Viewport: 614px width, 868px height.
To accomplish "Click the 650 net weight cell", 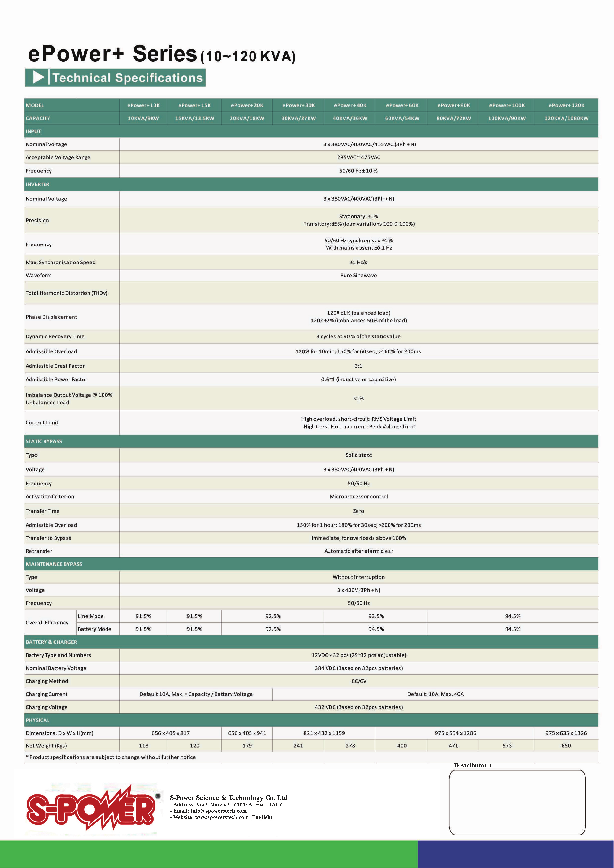I will 566,746.
